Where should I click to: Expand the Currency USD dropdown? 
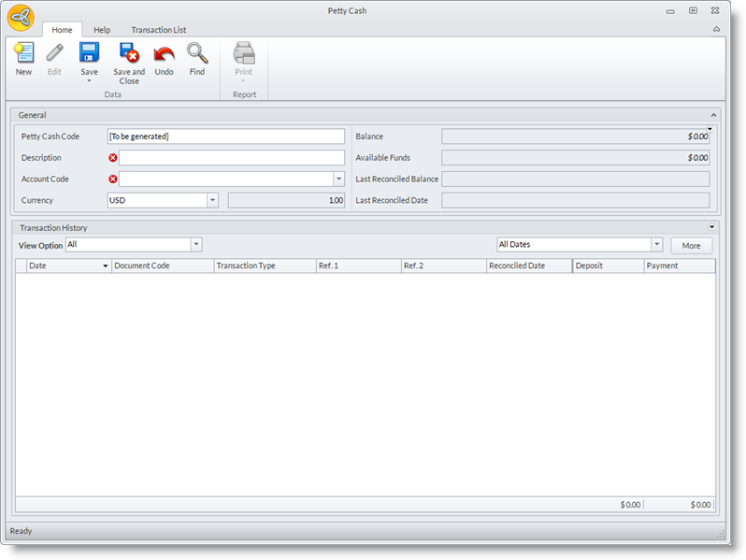click(x=212, y=200)
